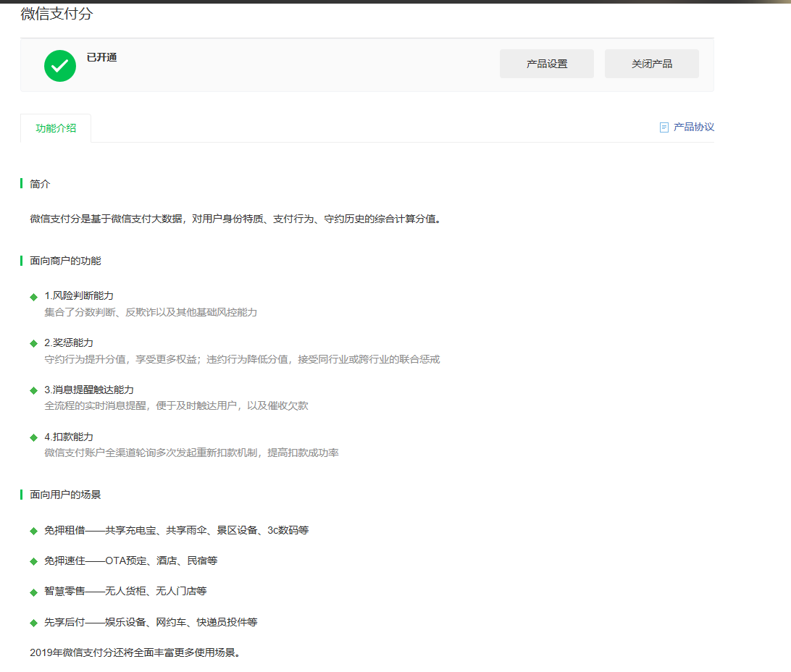Click the 2.奖惩能力 item
791x672 pixels.
[x=69, y=343]
